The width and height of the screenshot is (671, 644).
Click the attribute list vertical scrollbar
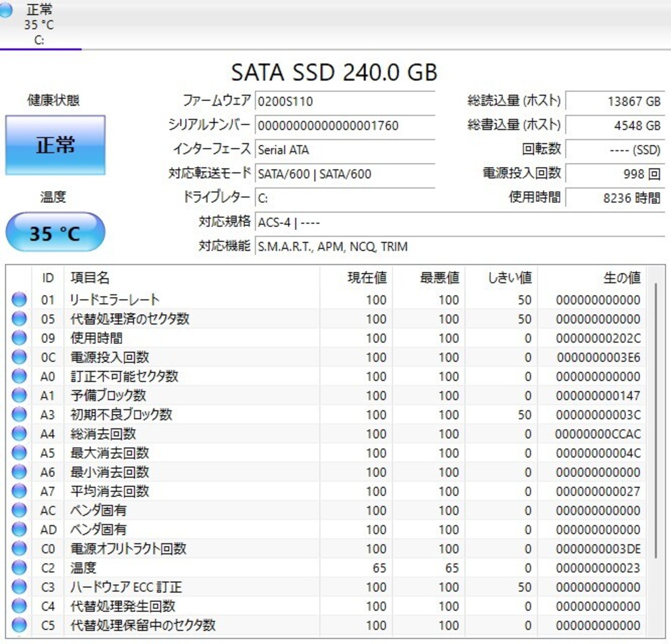(655, 420)
